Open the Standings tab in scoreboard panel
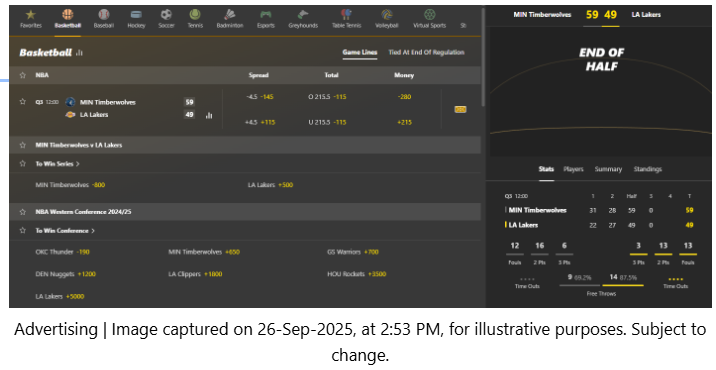716x370 pixels. pos(648,169)
